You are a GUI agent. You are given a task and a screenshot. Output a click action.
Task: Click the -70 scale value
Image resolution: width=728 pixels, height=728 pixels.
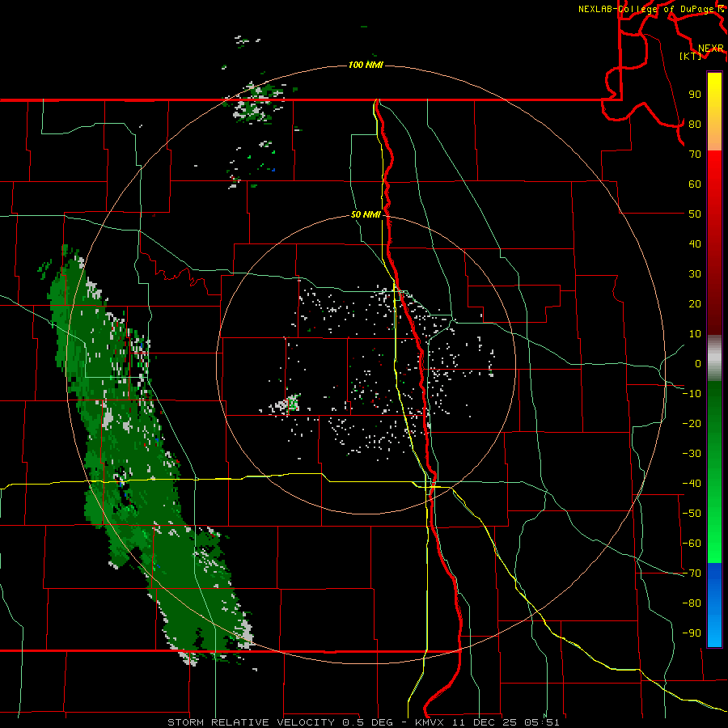click(692, 574)
